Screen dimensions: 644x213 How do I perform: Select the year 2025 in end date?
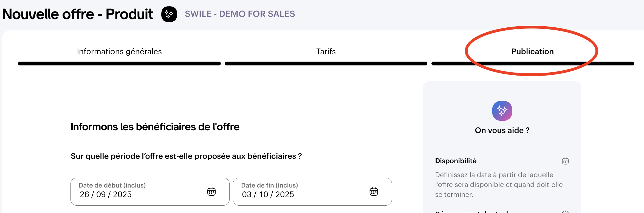(x=285, y=194)
